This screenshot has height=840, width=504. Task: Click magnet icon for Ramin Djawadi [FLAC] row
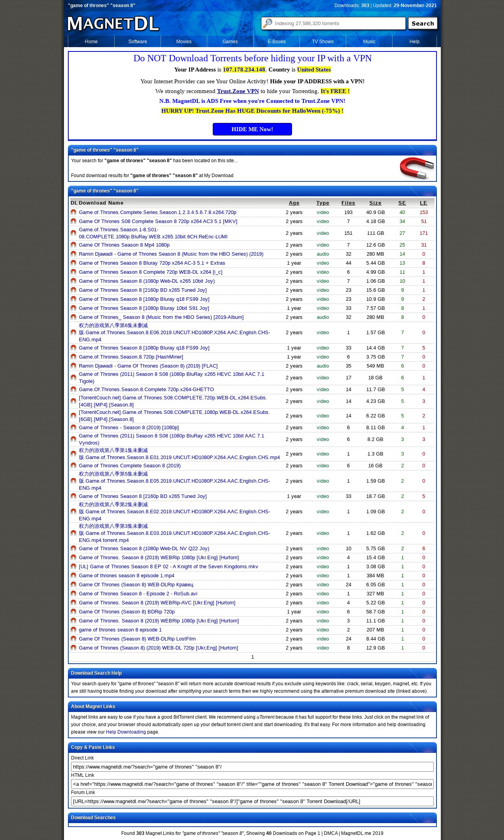click(73, 366)
